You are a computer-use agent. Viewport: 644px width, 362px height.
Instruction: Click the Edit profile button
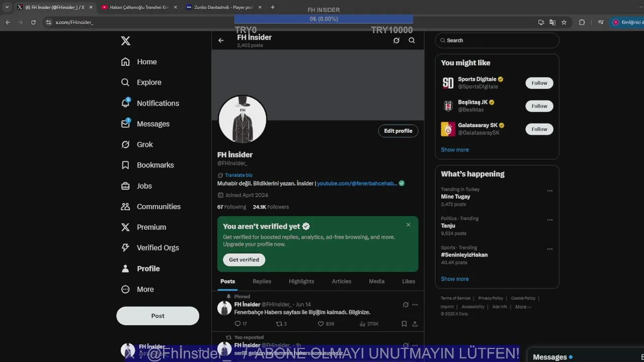[x=398, y=131]
